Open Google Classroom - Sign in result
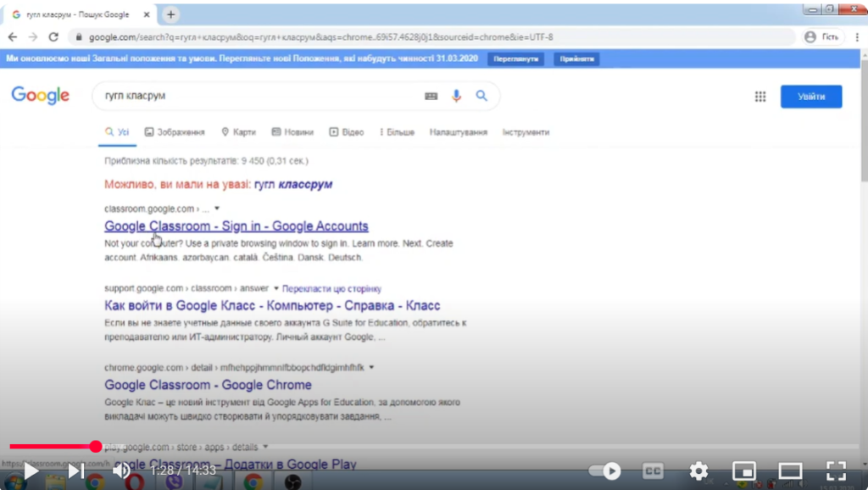868x490 pixels. [x=236, y=226]
